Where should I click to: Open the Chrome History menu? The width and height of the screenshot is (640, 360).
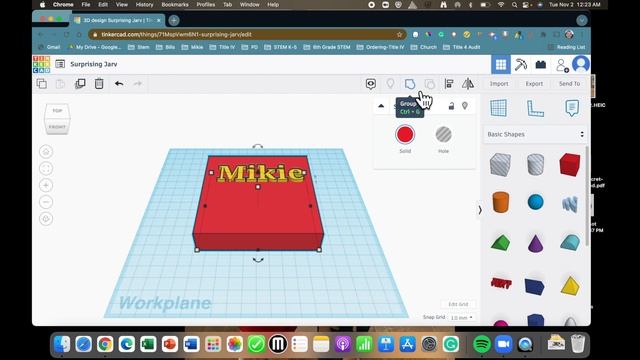click(144, 4)
